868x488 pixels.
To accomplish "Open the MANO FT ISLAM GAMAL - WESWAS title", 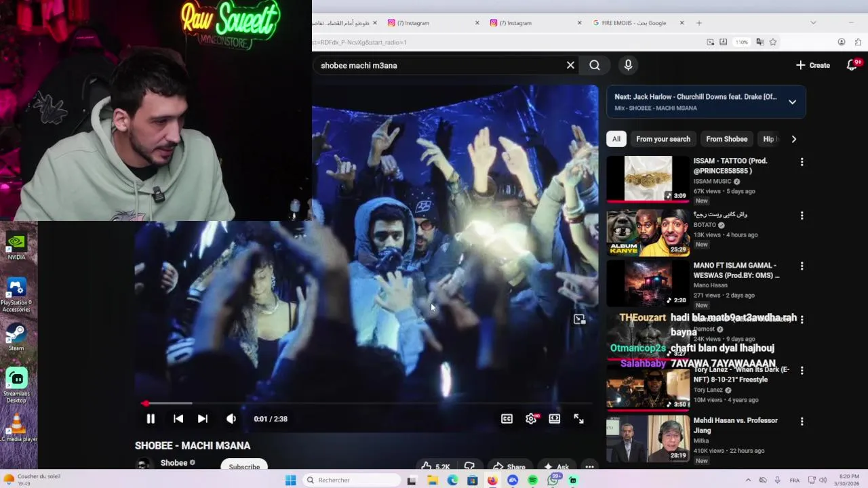I will (736, 270).
